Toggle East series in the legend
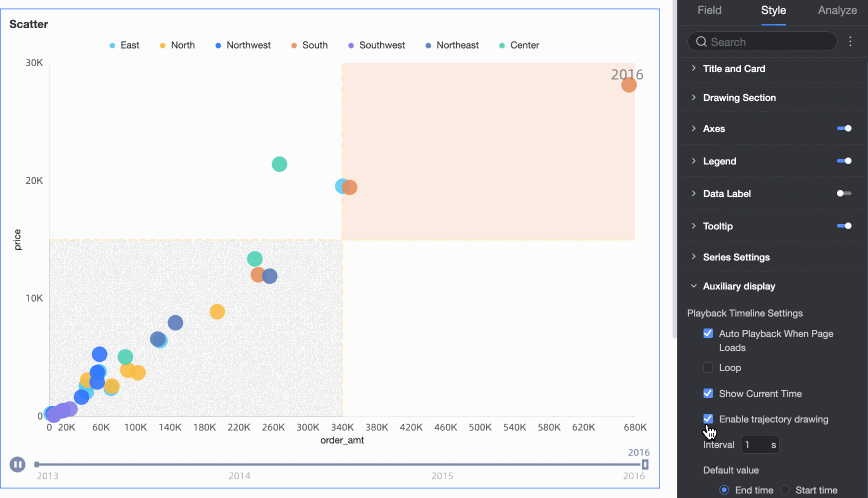 (124, 45)
